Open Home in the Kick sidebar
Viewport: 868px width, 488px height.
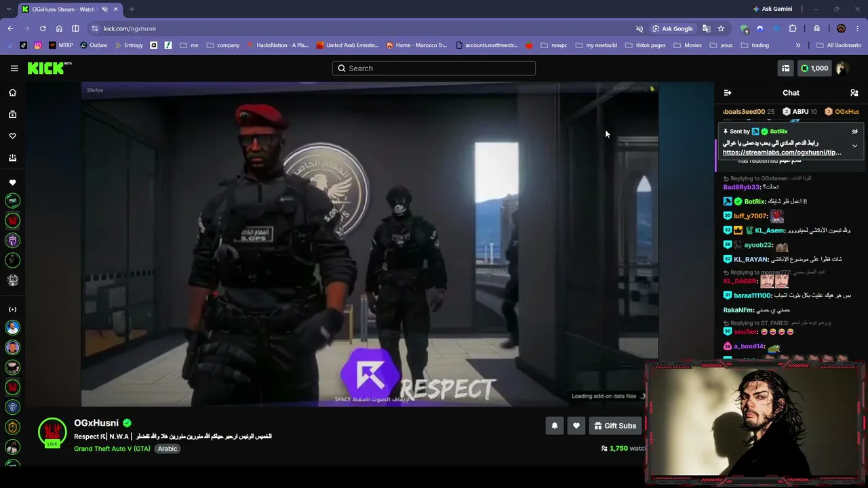point(12,93)
